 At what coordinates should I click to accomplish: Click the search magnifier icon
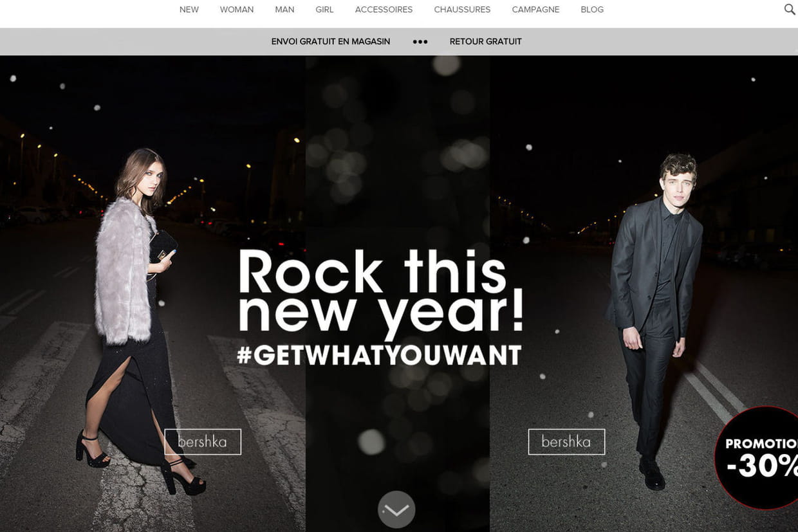(789, 10)
